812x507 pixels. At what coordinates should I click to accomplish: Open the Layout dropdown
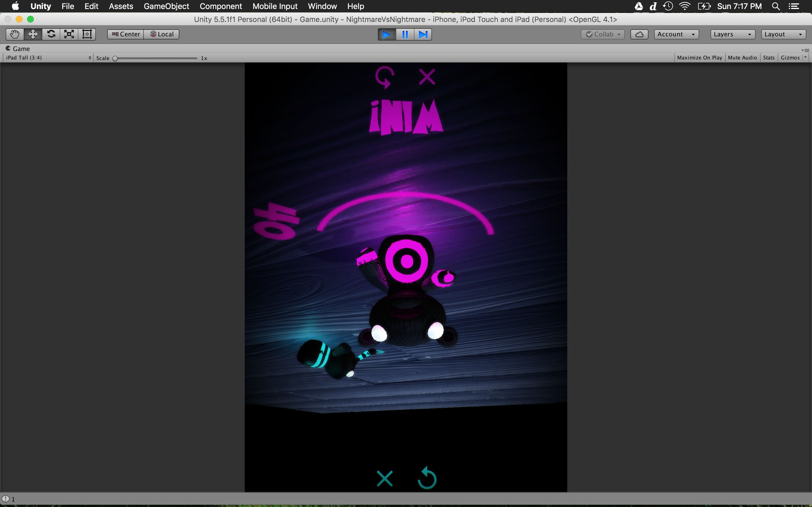(783, 34)
